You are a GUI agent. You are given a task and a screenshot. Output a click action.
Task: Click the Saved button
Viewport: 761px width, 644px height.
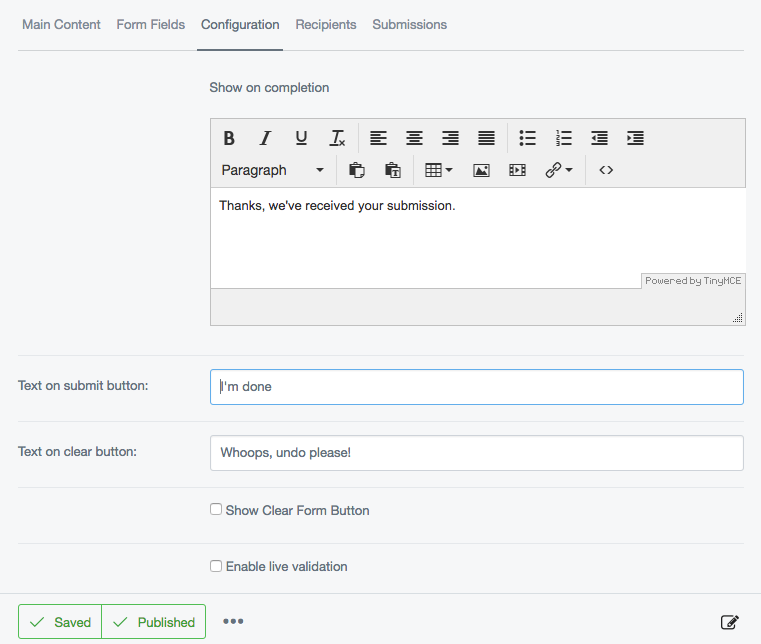point(60,622)
